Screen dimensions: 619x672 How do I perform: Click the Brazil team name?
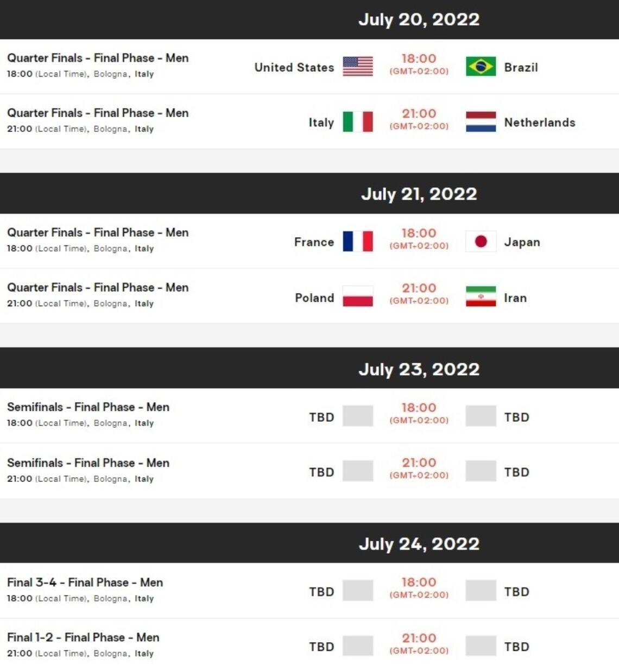click(521, 67)
